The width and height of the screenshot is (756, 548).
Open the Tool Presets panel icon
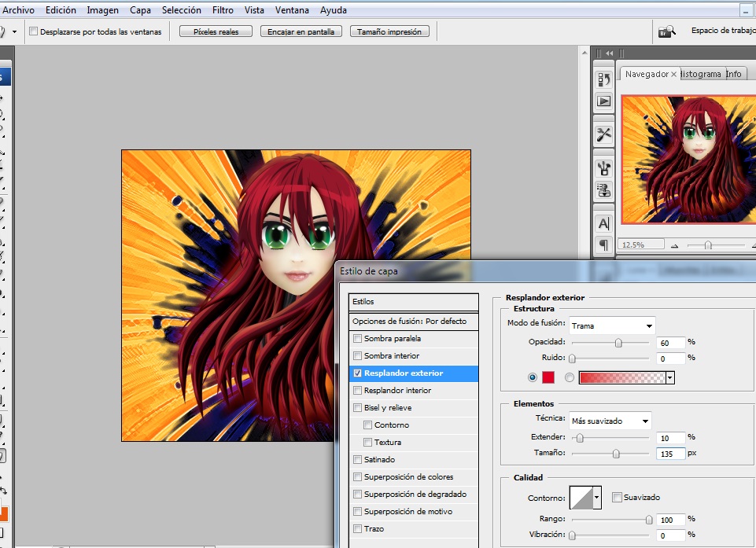(x=604, y=134)
